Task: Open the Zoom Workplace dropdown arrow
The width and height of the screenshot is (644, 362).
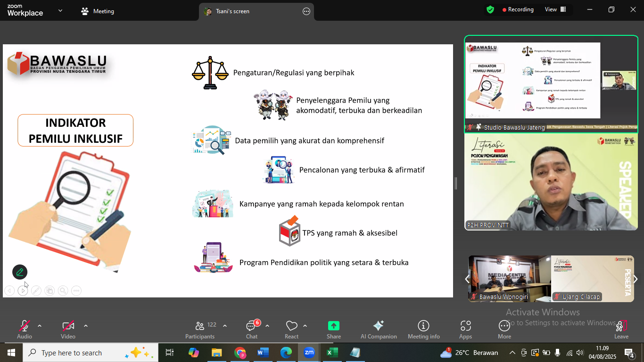Action: pos(60,10)
